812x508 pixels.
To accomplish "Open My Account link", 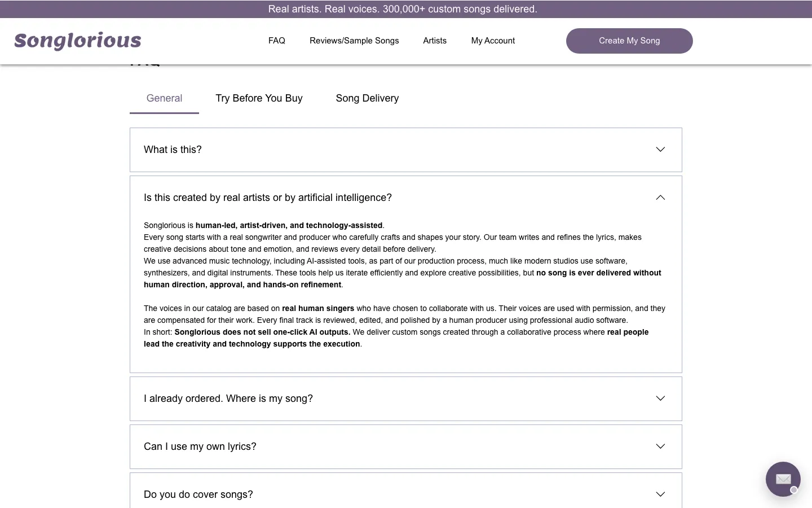I will [493, 41].
